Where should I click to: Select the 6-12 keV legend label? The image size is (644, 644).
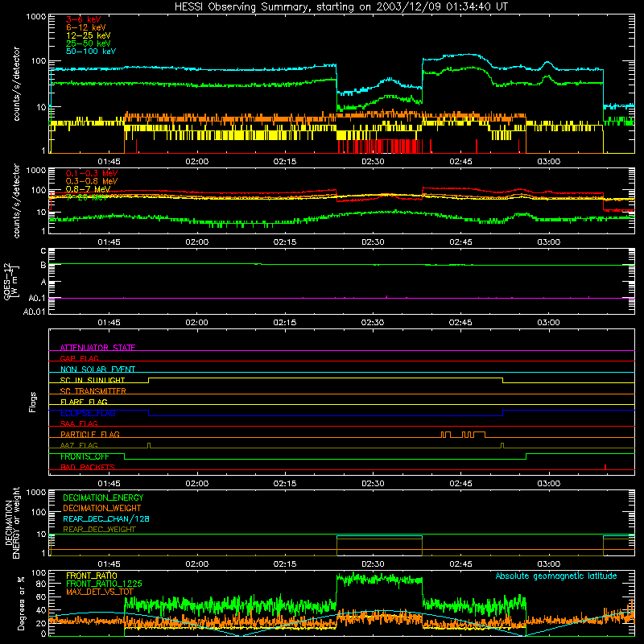coord(86,27)
